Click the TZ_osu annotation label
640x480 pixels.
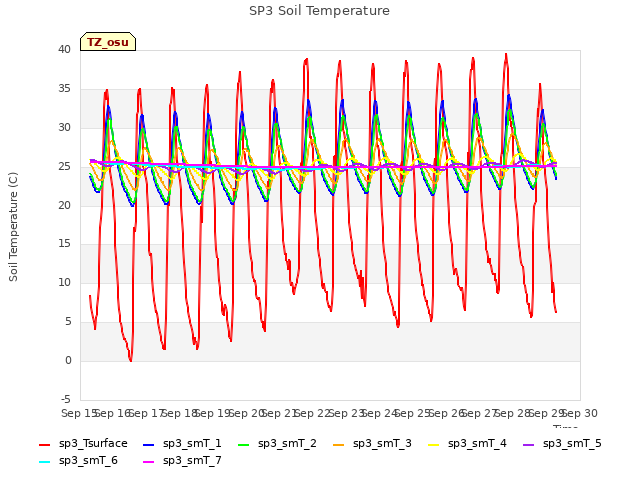click(x=108, y=42)
